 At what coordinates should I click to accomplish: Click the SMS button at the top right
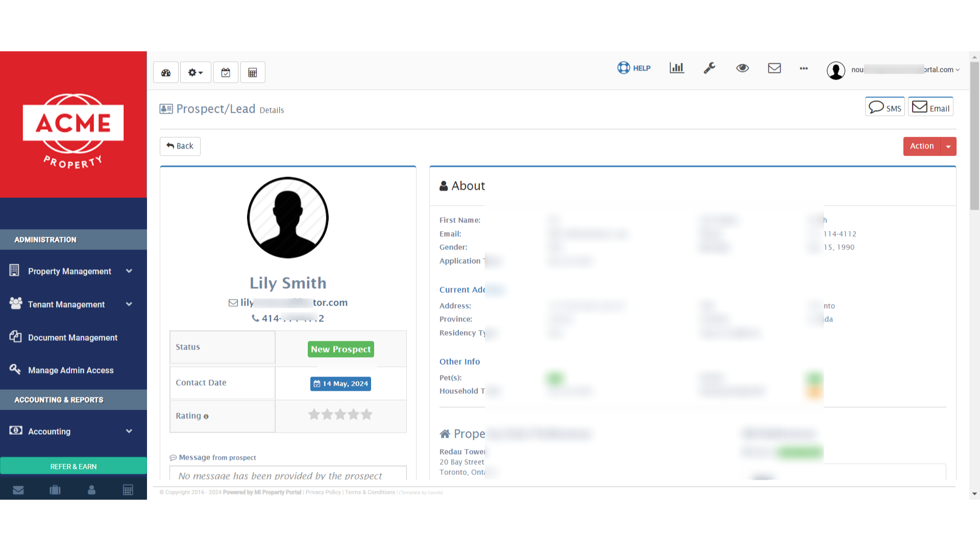(885, 107)
